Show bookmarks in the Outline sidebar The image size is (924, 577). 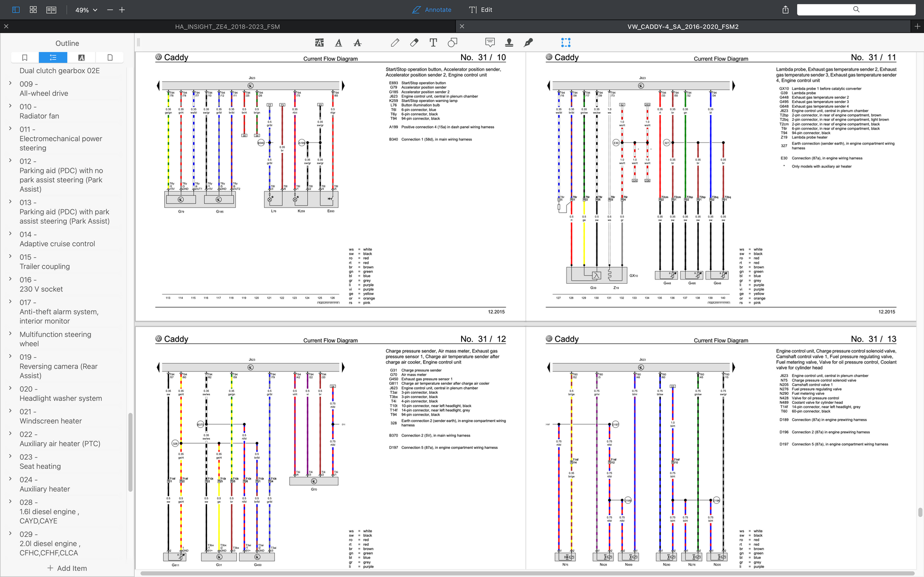[25, 57]
